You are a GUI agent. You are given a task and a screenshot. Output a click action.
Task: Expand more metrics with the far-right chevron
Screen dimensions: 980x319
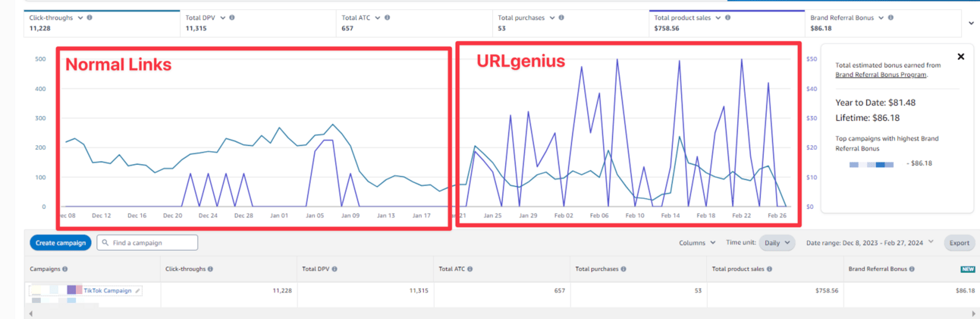pyautogui.click(x=972, y=23)
